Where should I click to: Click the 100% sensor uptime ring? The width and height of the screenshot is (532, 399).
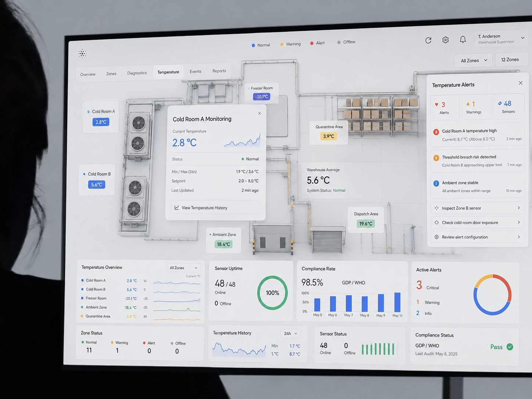pyautogui.click(x=272, y=293)
